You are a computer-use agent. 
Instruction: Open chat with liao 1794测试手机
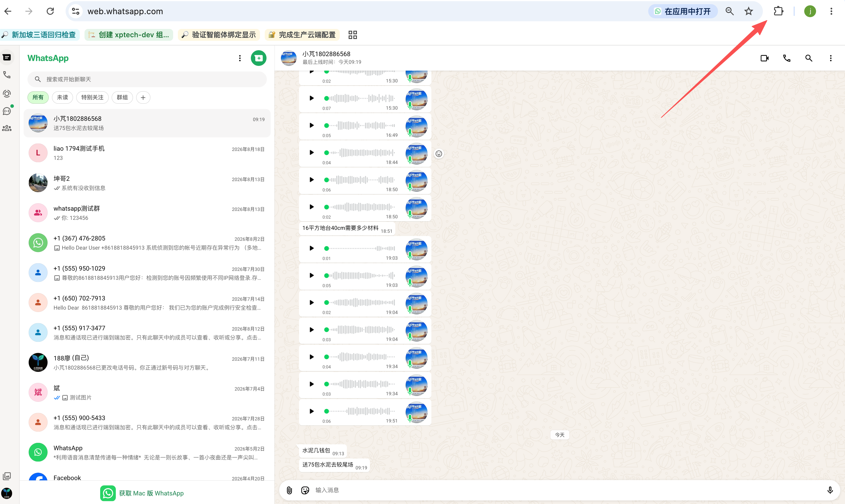pyautogui.click(x=147, y=153)
